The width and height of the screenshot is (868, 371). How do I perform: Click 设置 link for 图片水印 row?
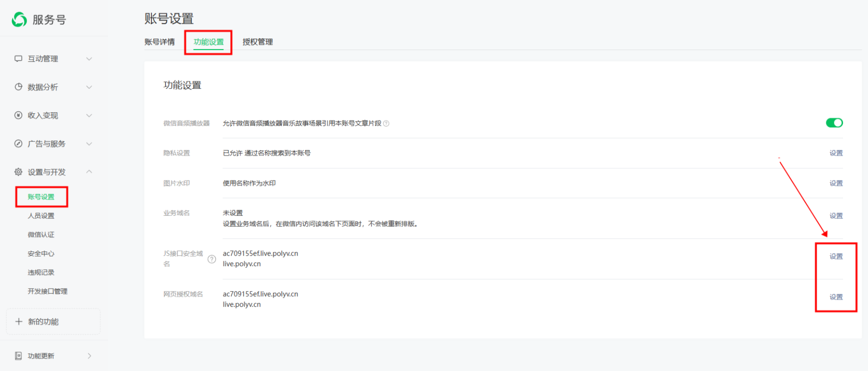[x=836, y=183]
